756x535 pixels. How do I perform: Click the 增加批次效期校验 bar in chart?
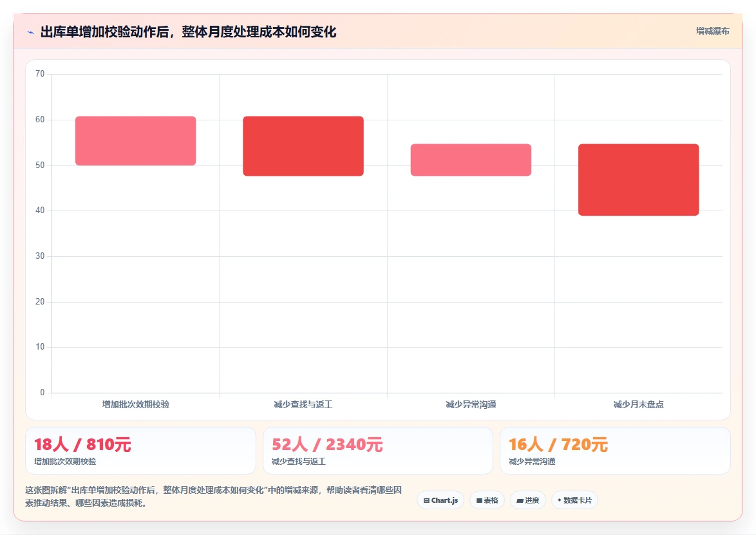tap(135, 141)
